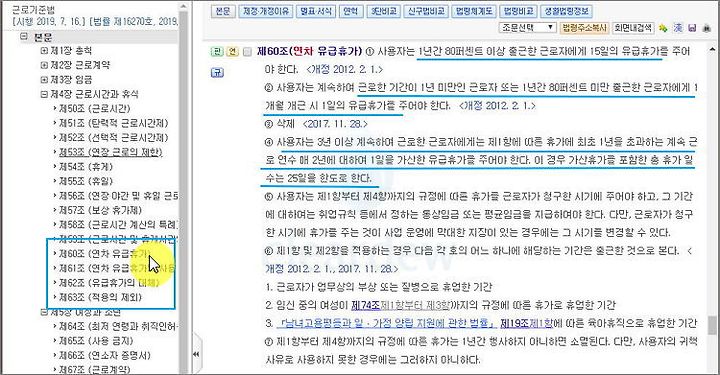Select 제53조 (연장 근로의 제한) in tree
The height and width of the screenshot is (375, 720).
[x=111, y=152]
